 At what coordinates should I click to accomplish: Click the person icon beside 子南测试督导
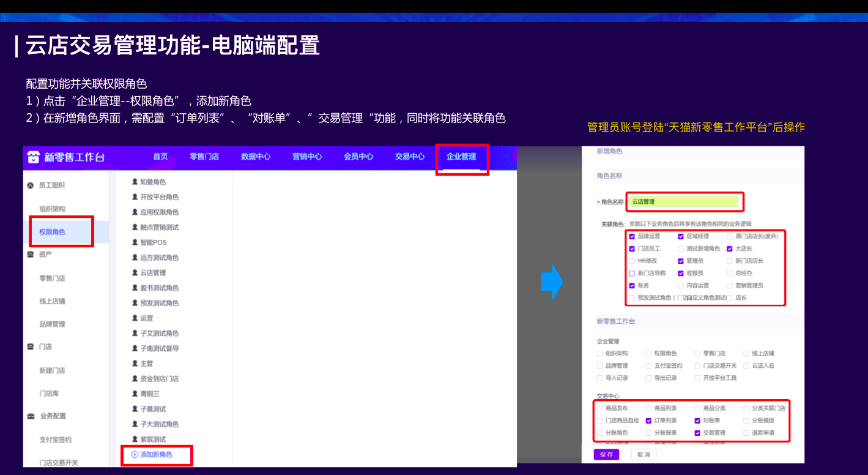tap(135, 348)
